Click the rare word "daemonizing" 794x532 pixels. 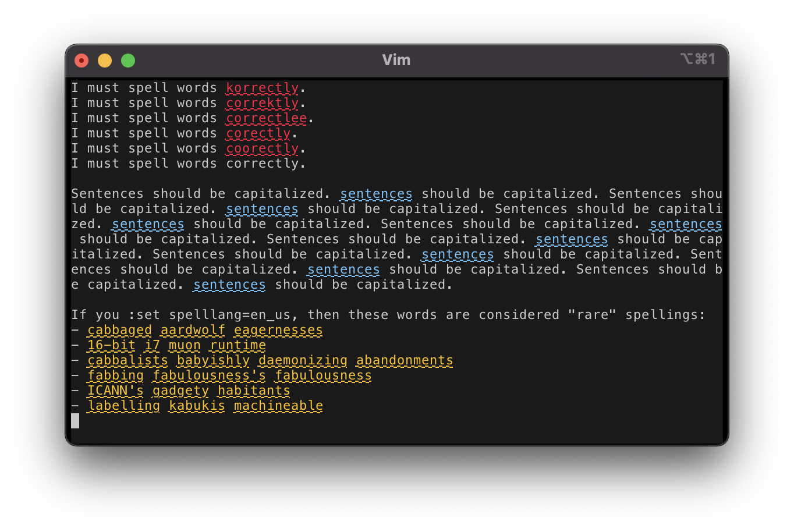point(302,360)
